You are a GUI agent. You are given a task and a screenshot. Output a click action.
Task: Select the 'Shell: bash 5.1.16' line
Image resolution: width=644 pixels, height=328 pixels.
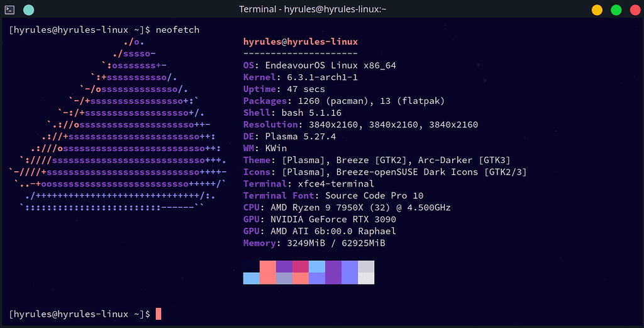[292, 113]
